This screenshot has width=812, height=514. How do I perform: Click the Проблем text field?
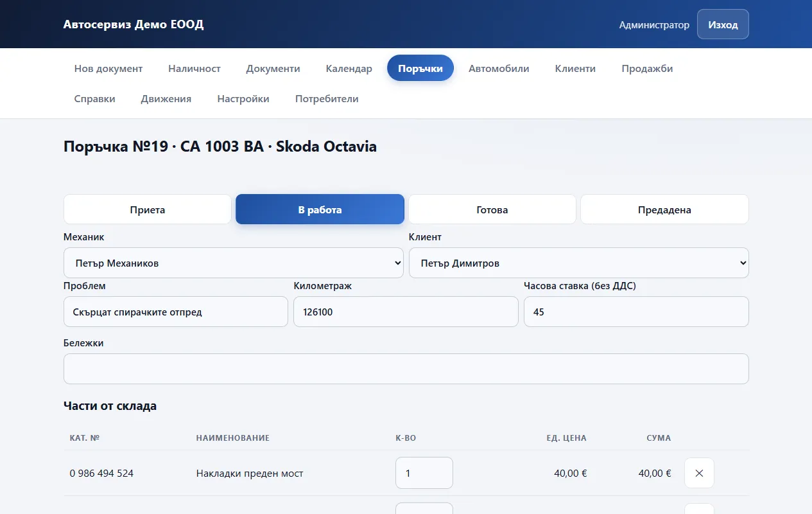click(176, 312)
